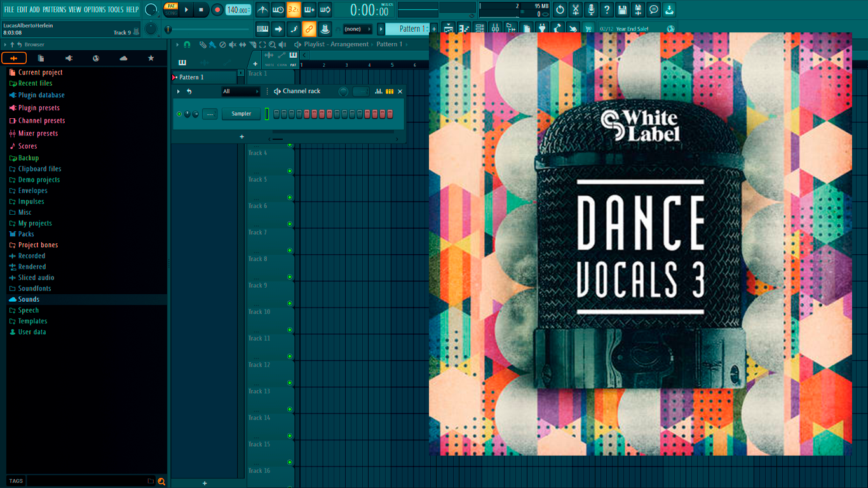The height and width of the screenshot is (488, 868).
Task: Click the browser starred favorites tab icon
Action: click(x=151, y=58)
